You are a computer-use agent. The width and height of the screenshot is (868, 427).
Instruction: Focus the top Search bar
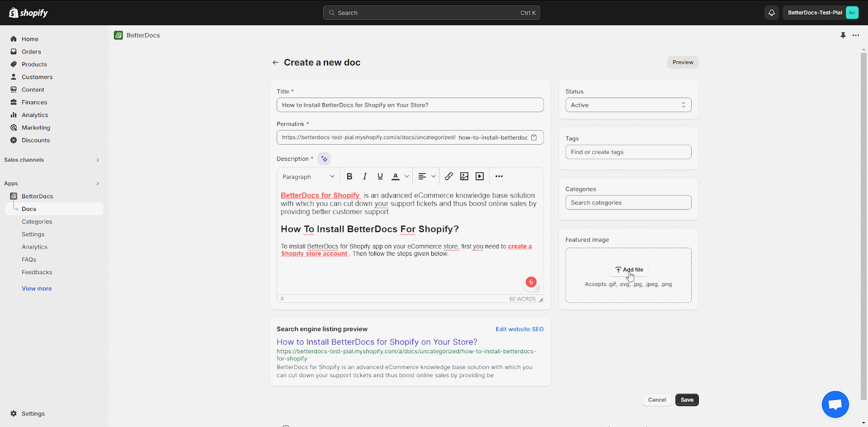pyautogui.click(x=431, y=12)
